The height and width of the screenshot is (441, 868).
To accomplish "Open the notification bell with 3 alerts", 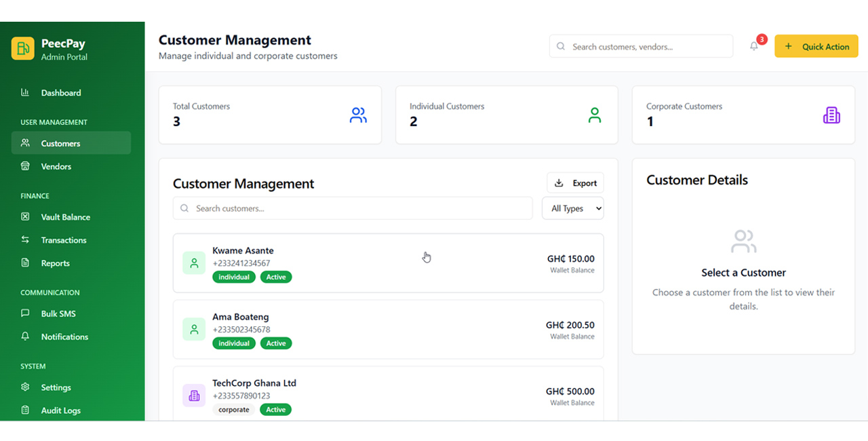I will (x=753, y=46).
